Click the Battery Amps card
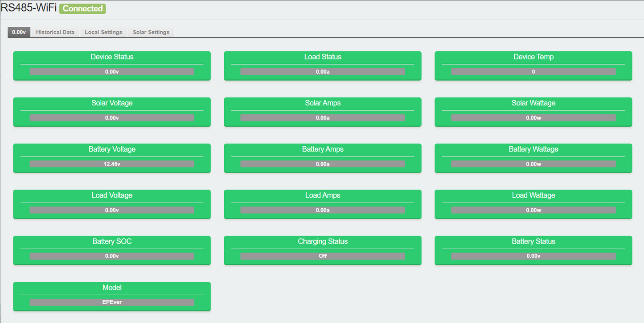 [x=323, y=157]
